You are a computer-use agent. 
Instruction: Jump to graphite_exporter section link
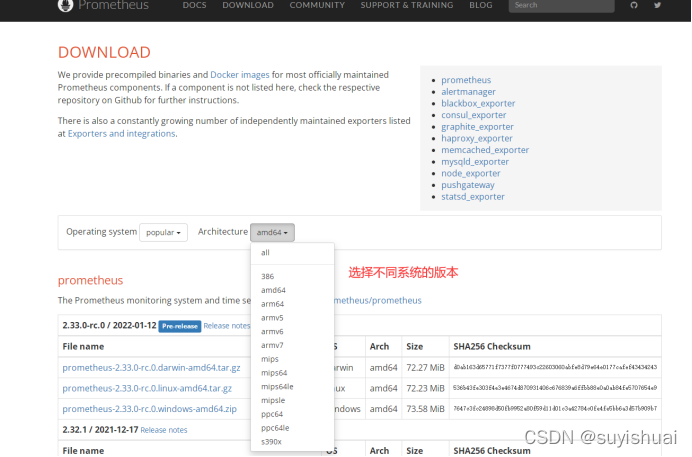tap(478, 127)
